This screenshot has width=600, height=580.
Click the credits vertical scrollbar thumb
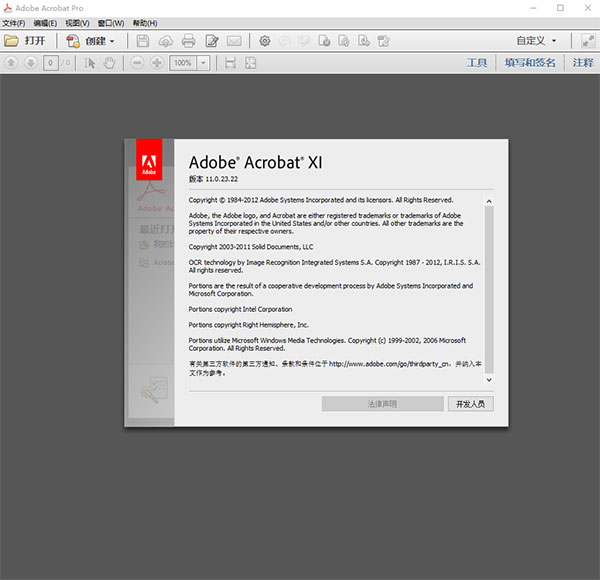point(489,290)
